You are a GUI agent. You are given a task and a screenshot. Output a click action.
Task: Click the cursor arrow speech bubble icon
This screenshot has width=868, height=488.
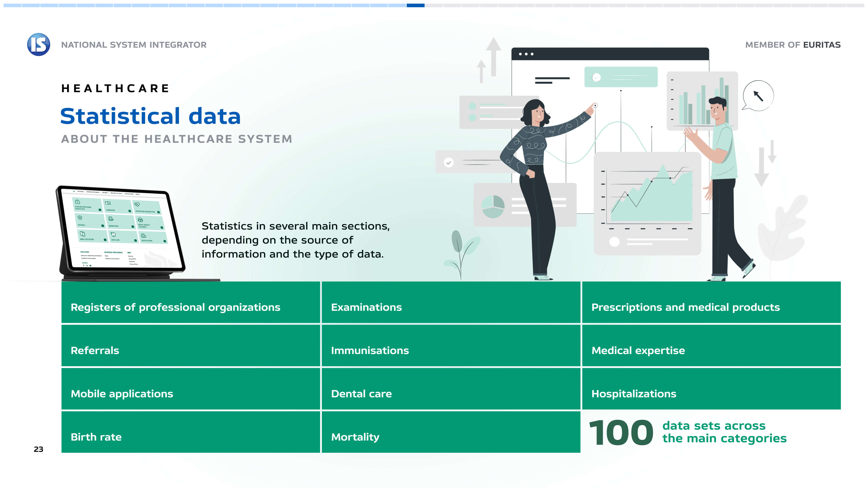point(758,96)
